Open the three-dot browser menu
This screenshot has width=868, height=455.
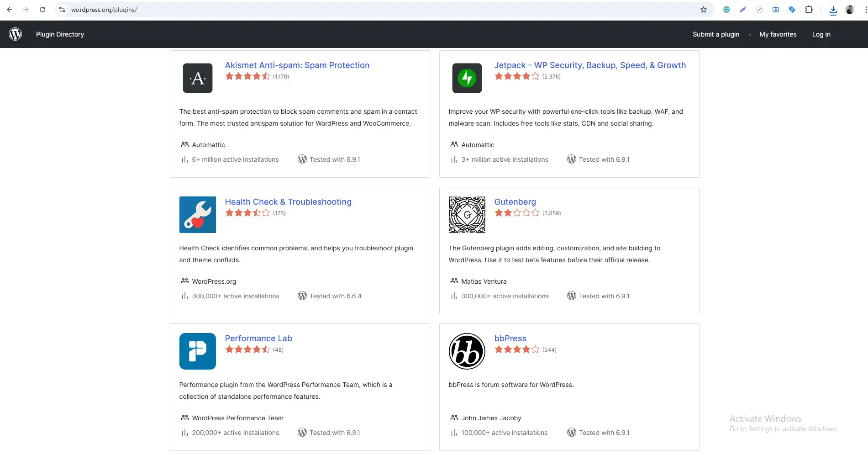(863, 9)
